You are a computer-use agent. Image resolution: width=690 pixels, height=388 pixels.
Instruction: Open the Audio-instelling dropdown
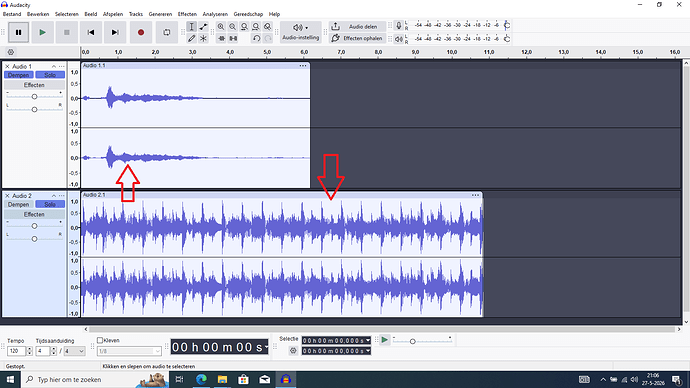coord(301,32)
